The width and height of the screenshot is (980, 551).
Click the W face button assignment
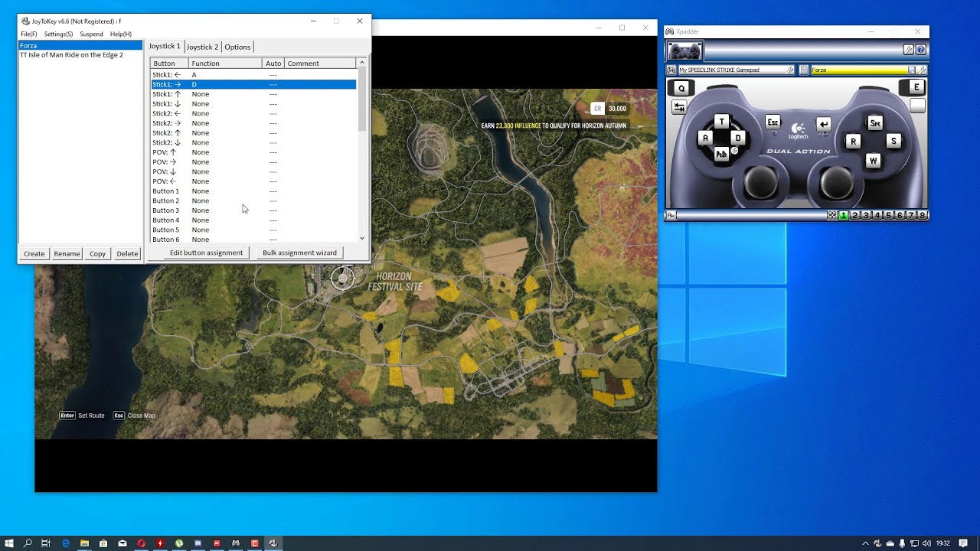873,161
